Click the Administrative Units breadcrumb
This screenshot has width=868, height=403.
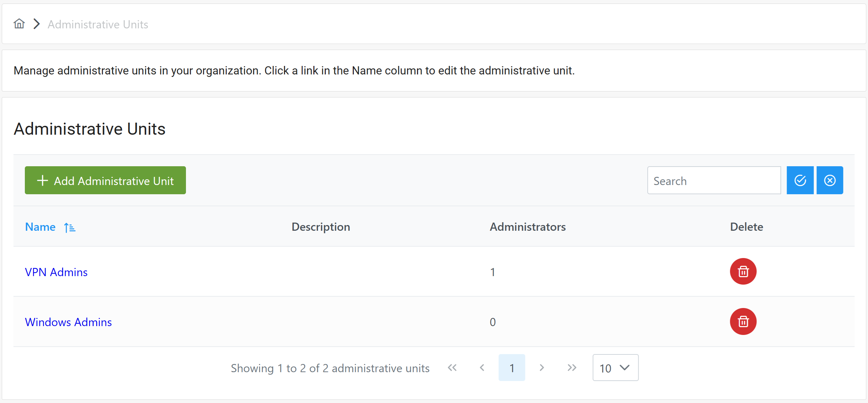(98, 24)
